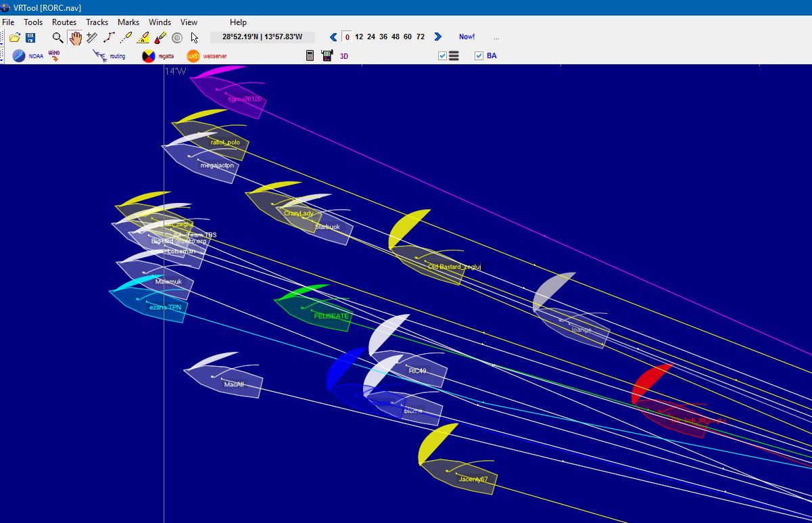The height and width of the screenshot is (523, 812).
Task: Select the arrow pointer tool
Action: coord(195,38)
